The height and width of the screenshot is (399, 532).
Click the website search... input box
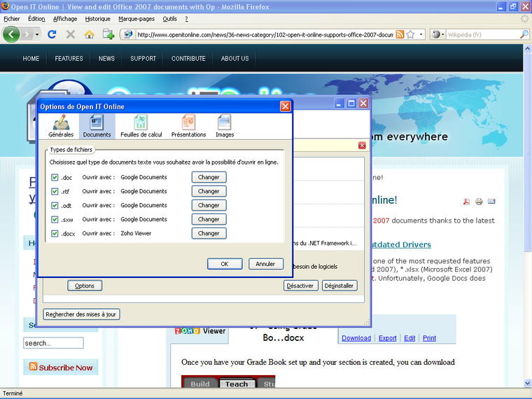[53, 343]
